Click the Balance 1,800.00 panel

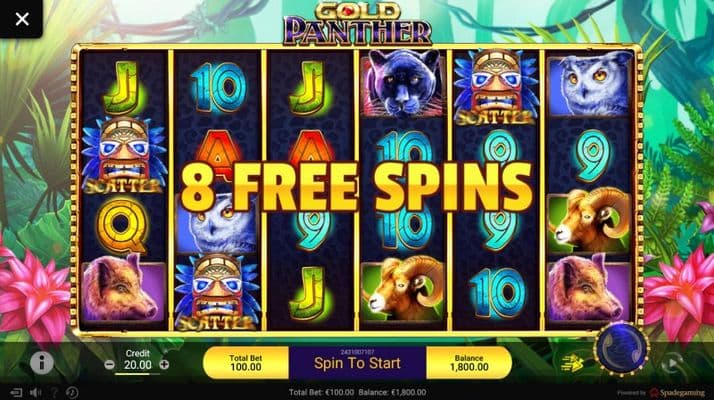point(469,363)
